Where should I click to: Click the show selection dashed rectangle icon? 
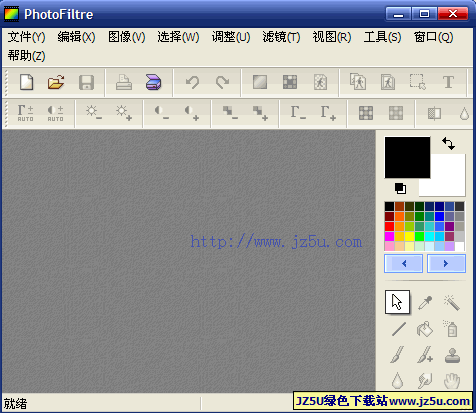[x=418, y=82]
